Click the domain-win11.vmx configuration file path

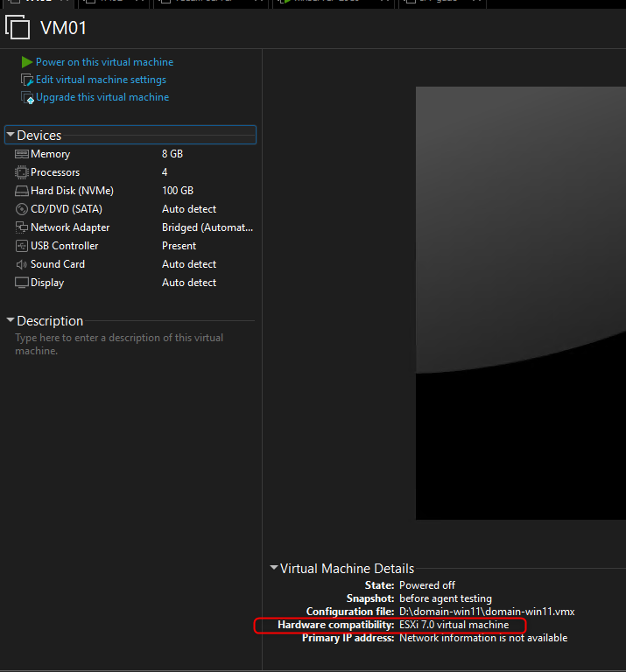point(487,612)
